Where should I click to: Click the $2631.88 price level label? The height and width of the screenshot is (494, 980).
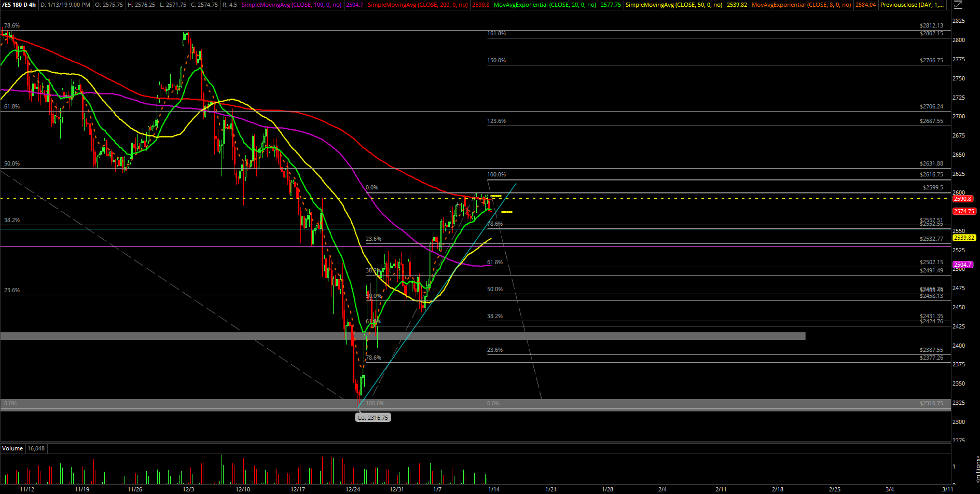[931, 163]
